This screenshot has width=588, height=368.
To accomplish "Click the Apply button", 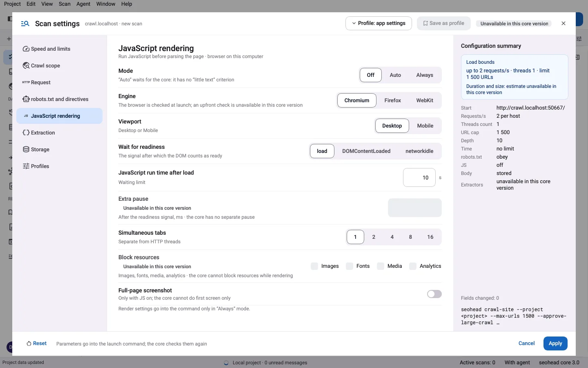I will pyautogui.click(x=555, y=343).
